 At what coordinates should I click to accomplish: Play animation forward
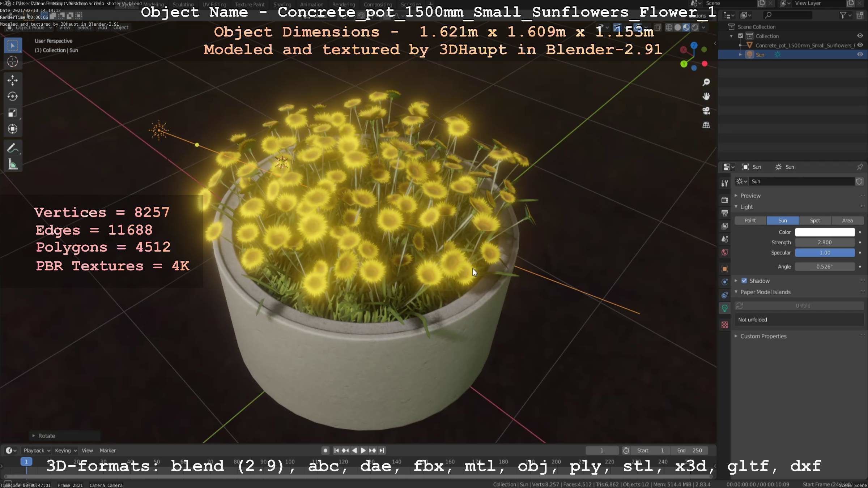click(363, 450)
